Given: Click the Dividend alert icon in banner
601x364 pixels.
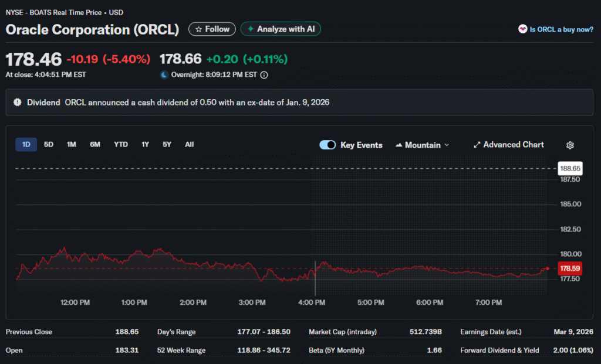Looking at the screenshot, I should (x=18, y=102).
